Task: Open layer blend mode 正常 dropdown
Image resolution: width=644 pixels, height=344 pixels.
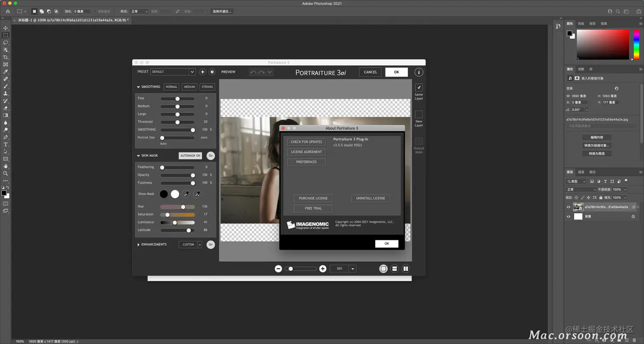Action: pyautogui.click(x=581, y=190)
